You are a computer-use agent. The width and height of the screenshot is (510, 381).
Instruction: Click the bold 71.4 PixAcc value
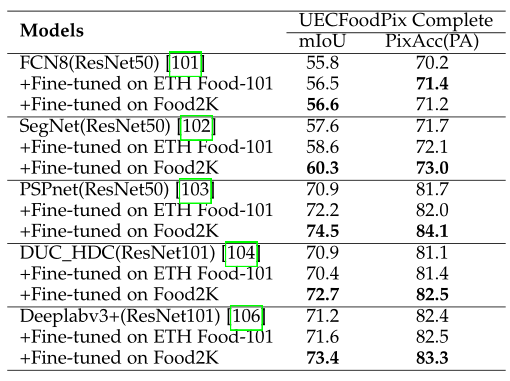point(432,83)
